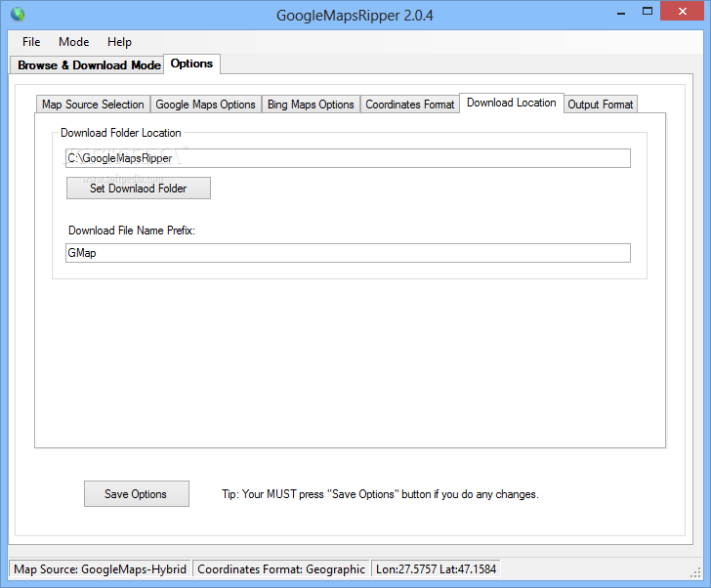
Task: Click the Save Options tip text
Action: point(380,494)
